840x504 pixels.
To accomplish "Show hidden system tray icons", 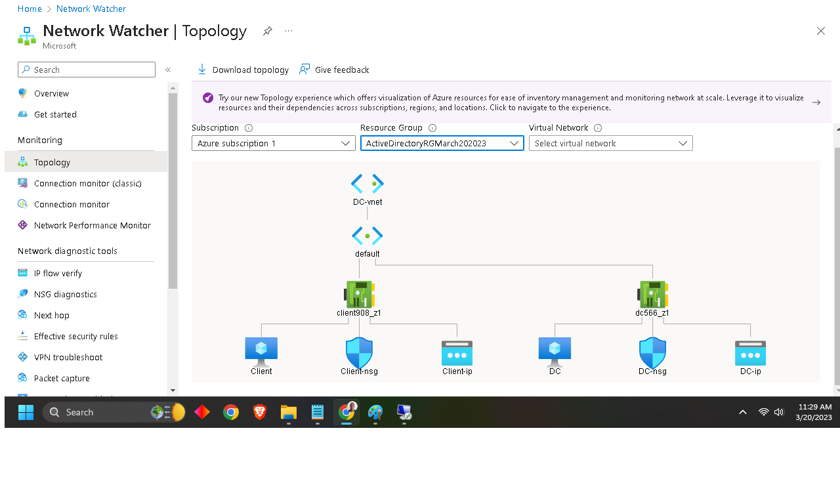I will [x=743, y=412].
